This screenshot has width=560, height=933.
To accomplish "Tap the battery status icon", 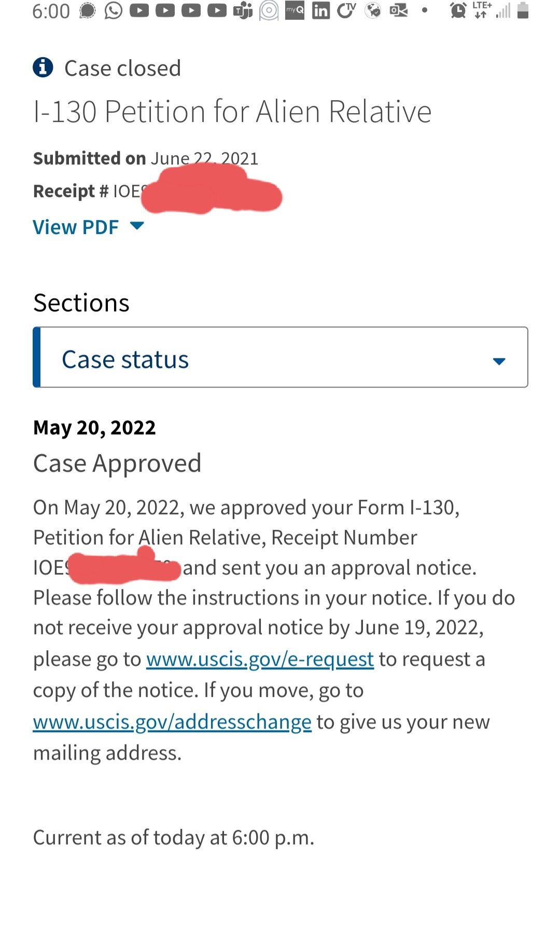I will click(x=523, y=10).
